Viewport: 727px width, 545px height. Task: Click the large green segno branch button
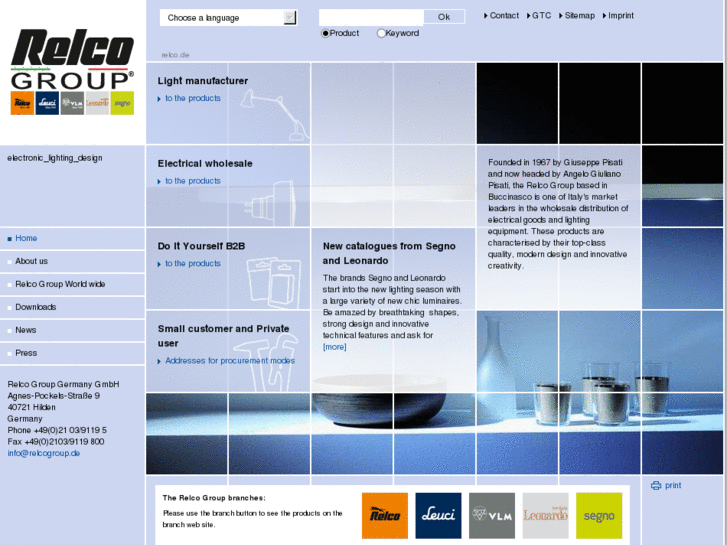(599, 516)
